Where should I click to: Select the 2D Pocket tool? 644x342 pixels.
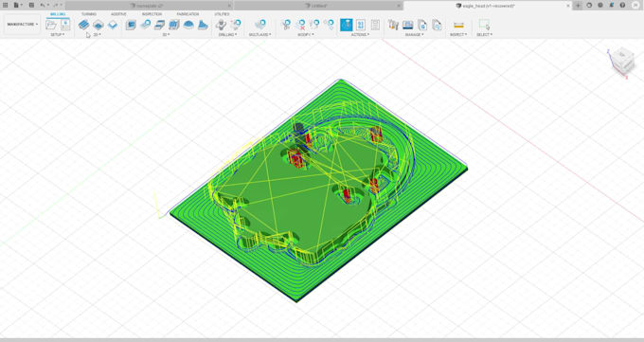point(98,25)
